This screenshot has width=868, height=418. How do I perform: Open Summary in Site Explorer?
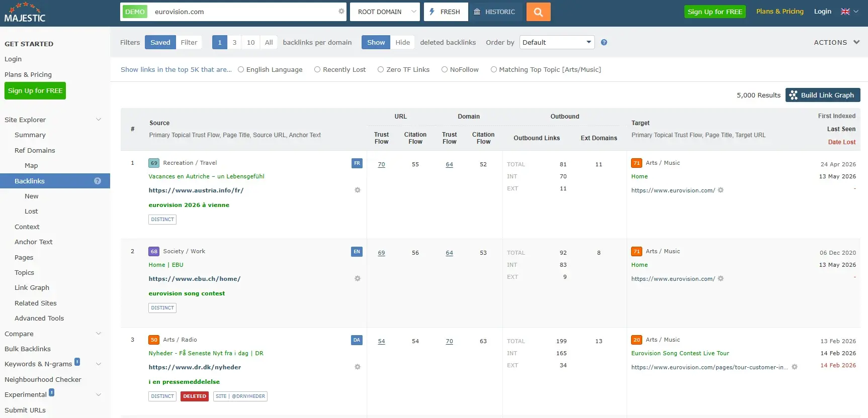tap(30, 135)
